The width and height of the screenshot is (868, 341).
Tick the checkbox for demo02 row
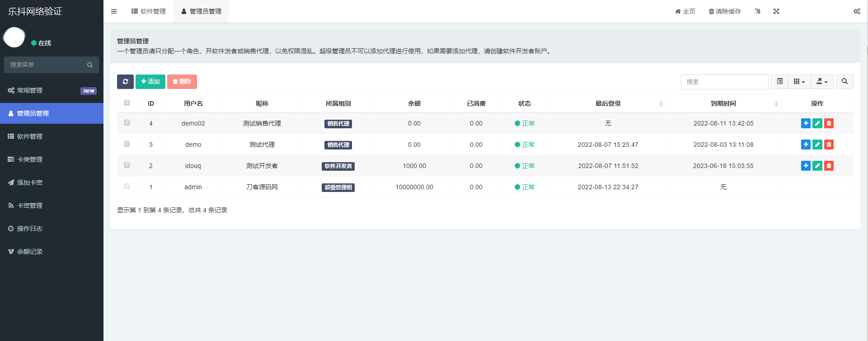coord(127,123)
